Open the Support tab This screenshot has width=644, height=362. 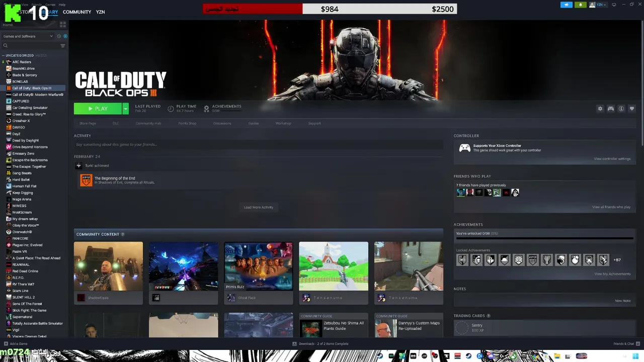(314, 123)
